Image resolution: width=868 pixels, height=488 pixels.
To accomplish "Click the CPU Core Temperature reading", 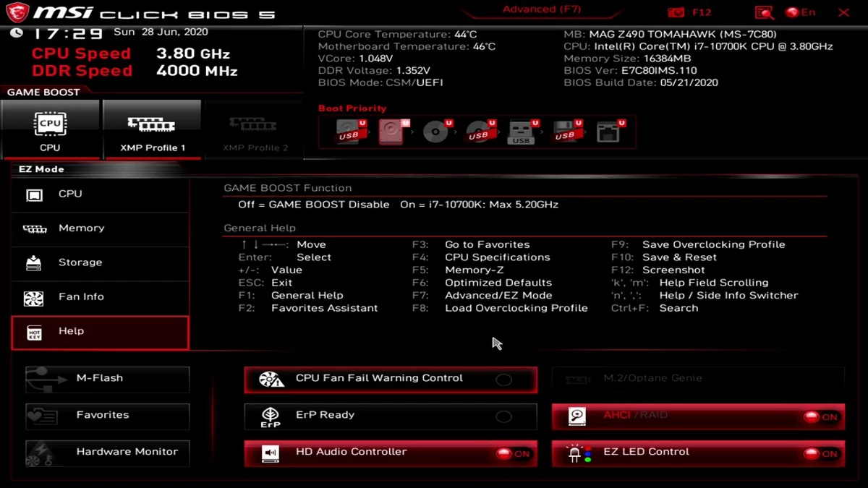I will (397, 34).
